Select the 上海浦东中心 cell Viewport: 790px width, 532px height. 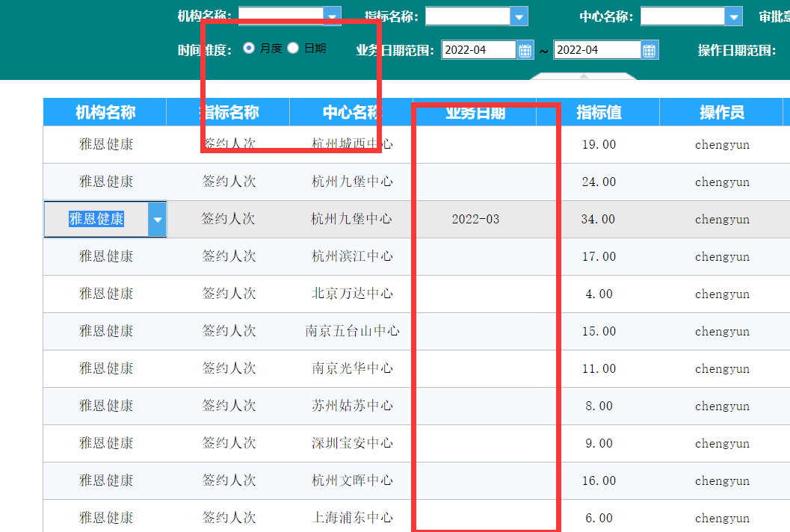tap(352, 517)
